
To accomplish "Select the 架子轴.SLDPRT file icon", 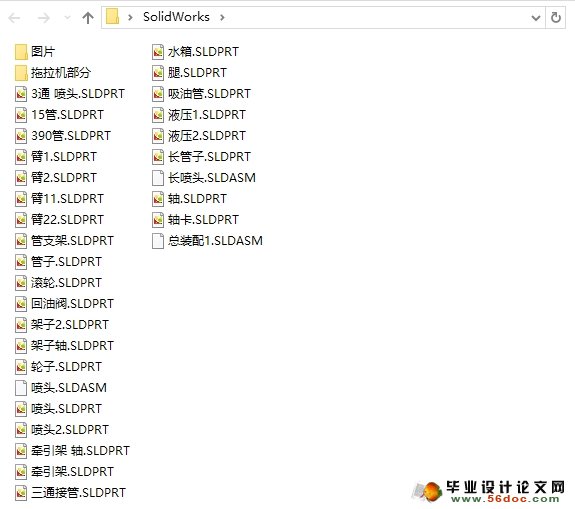I will tap(21, 345).
